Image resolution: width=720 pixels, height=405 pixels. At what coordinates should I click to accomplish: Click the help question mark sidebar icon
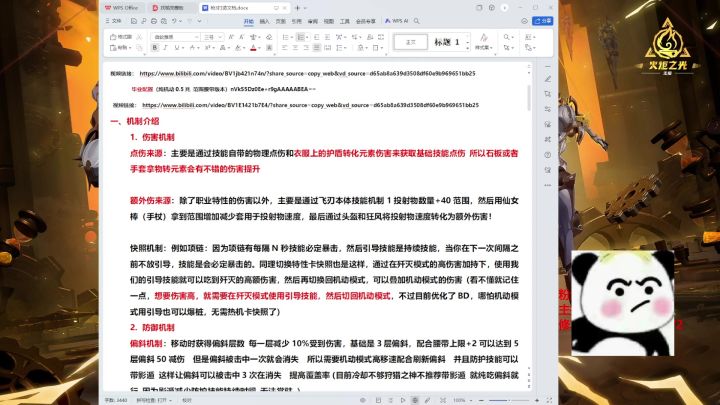[x=548, y=155]
